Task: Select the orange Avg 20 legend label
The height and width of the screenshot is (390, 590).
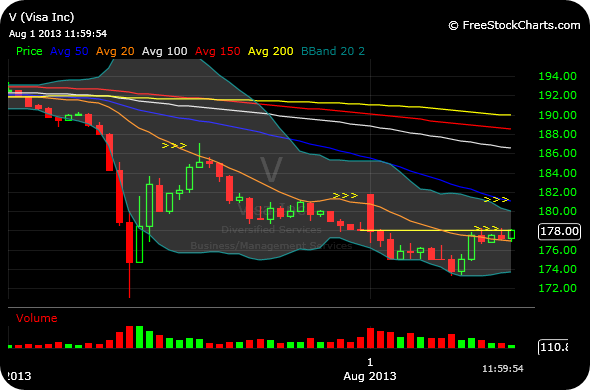Action: [115, 51]
